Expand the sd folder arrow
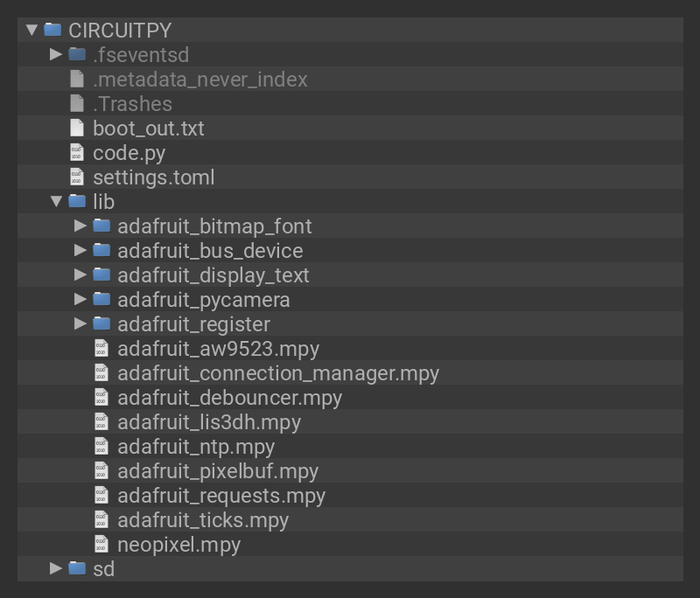The height and width of the screenshot is (598, 700). (56, 568)
